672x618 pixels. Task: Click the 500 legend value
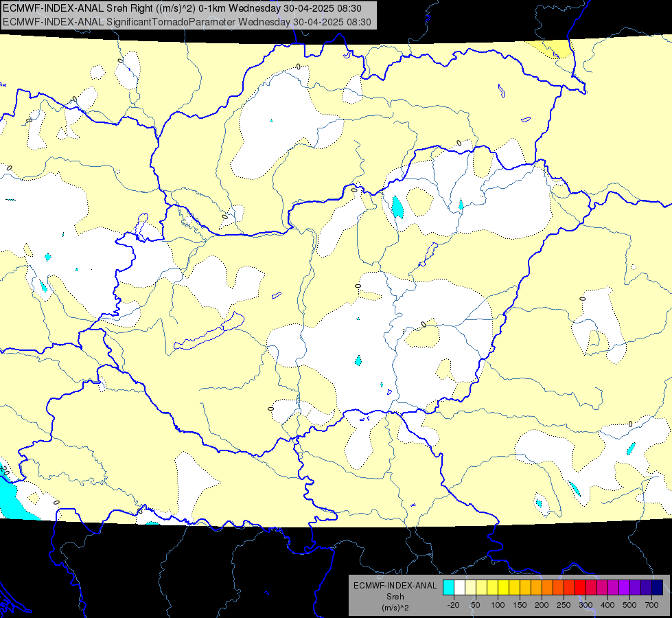(629, 605)
